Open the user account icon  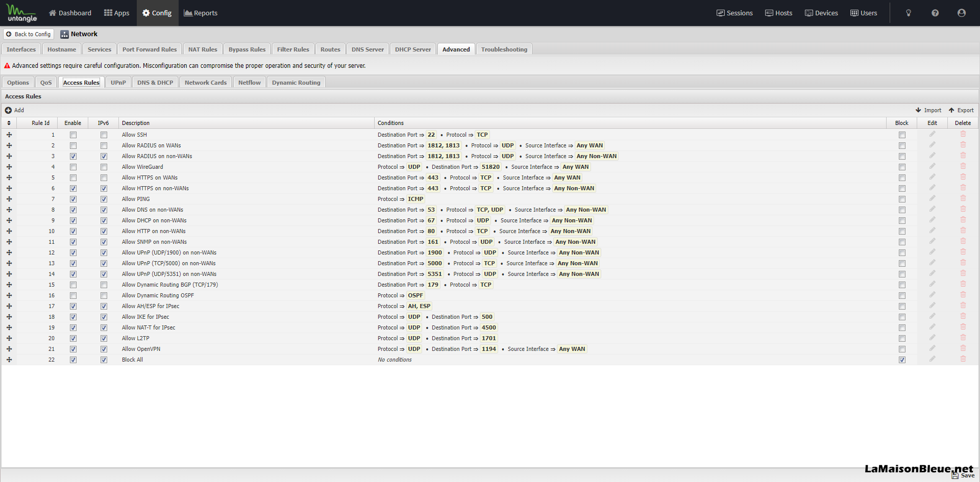961,13
